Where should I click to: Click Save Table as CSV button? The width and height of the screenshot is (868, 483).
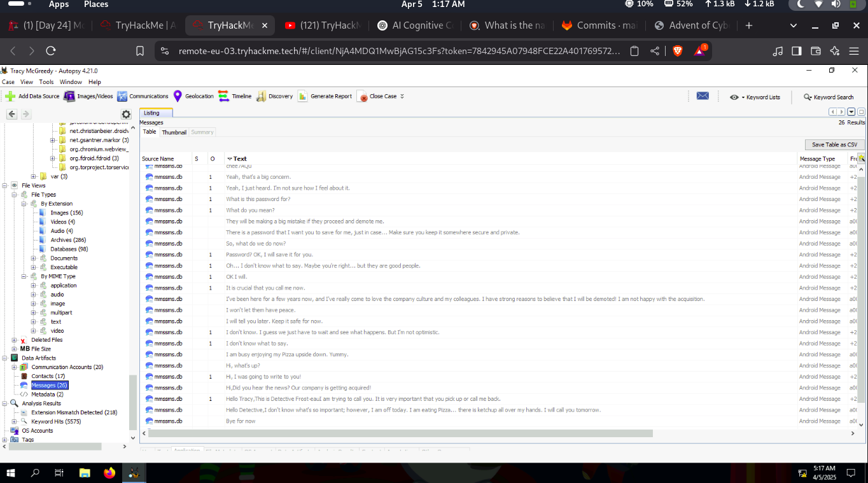click(x=834, y=145)
